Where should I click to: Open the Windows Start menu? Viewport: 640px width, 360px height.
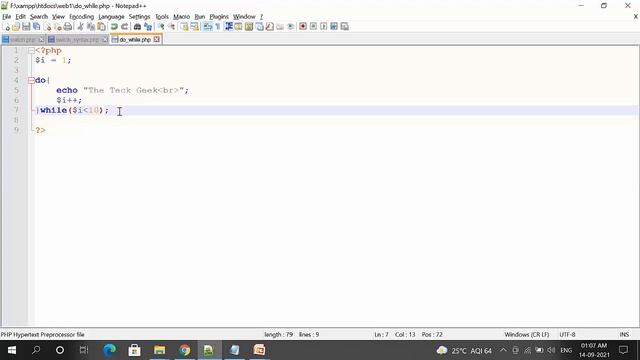tap(11, 350)
